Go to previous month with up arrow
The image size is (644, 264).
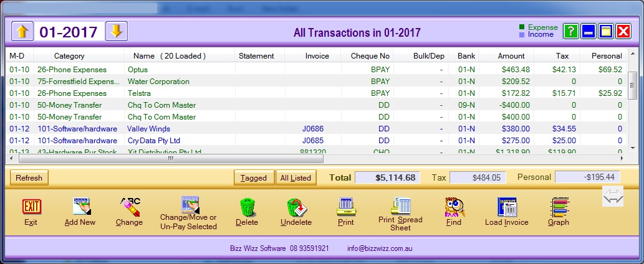[x=22, y=31]
